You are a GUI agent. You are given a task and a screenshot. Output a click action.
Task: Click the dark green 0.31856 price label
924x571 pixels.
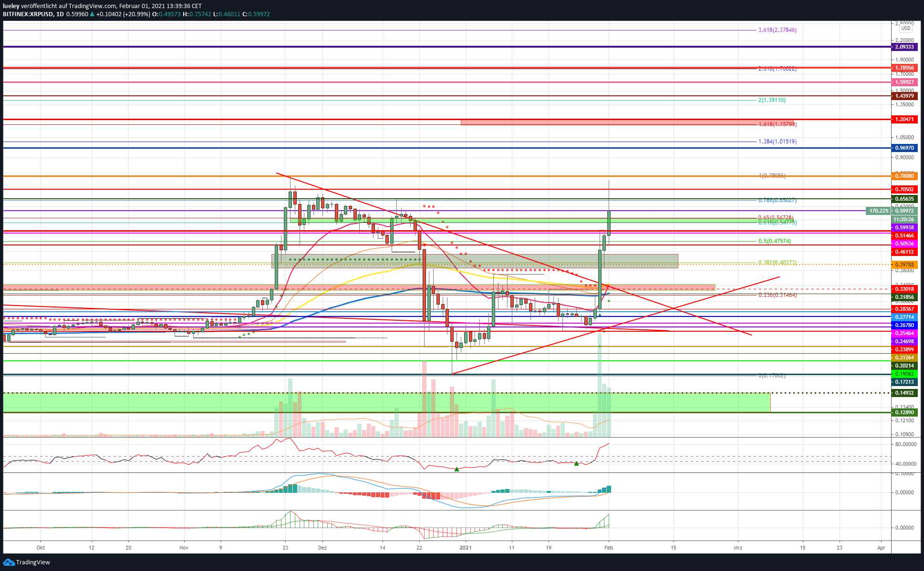[x=904, y=297]
